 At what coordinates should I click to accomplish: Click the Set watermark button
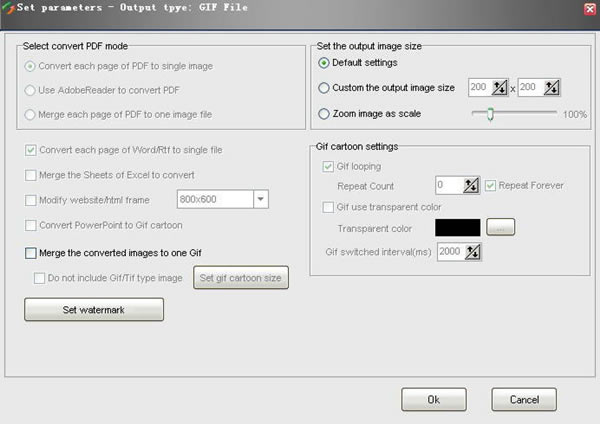[94, 310]
